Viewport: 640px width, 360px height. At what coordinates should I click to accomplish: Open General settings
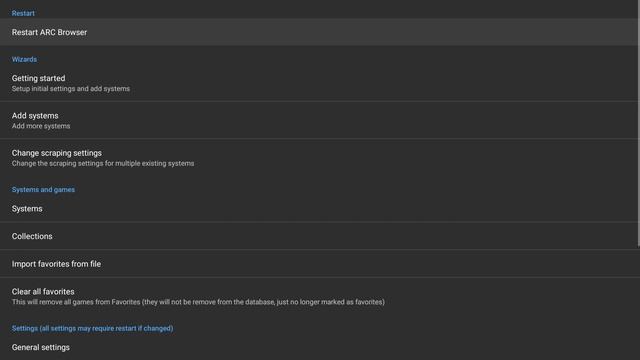coord(319,347)
